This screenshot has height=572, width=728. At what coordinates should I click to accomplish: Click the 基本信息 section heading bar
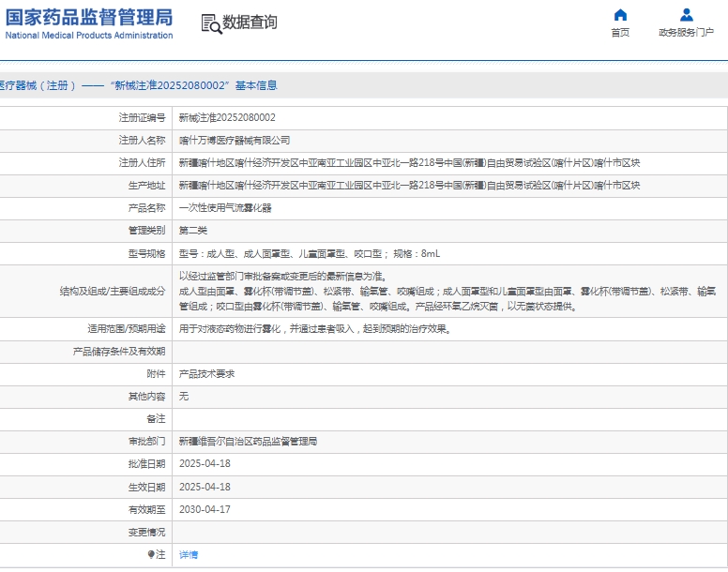click(364, 85)
